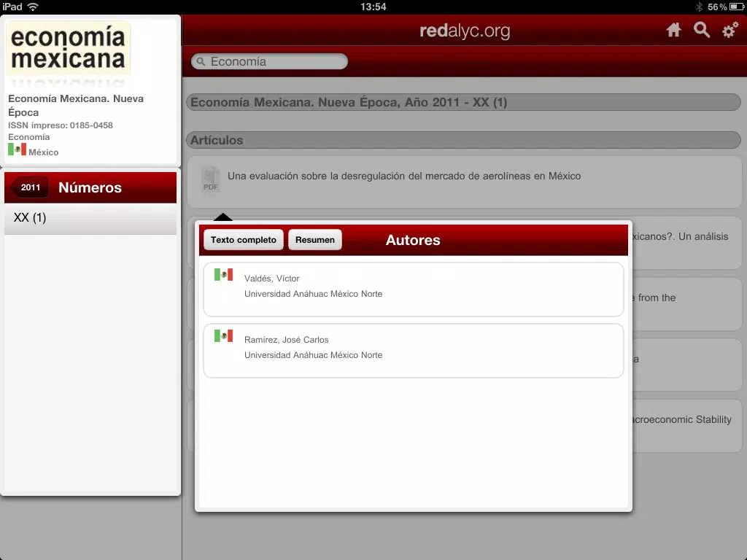The width and height of the screenshot is (747, 560).
Task: Open partially hidden article ending 'from the'
Action: [x=687, y=304]
